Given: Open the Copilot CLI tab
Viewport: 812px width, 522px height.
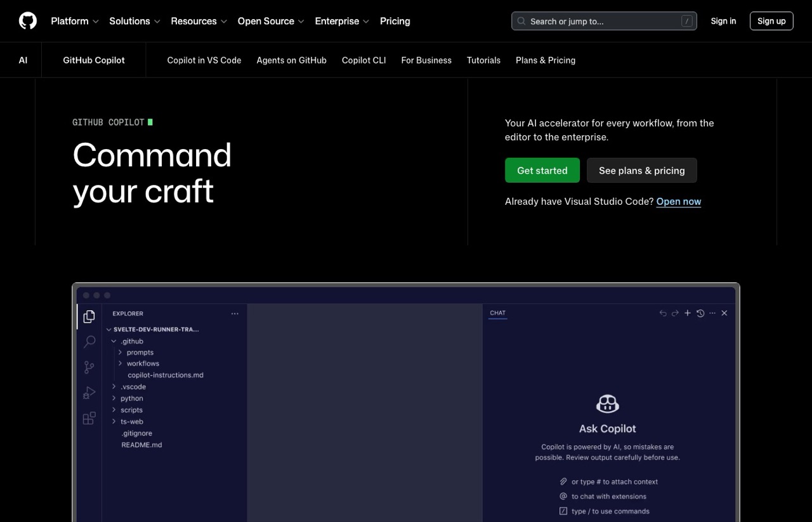Looking at the screenshot, I should (363, 60).
